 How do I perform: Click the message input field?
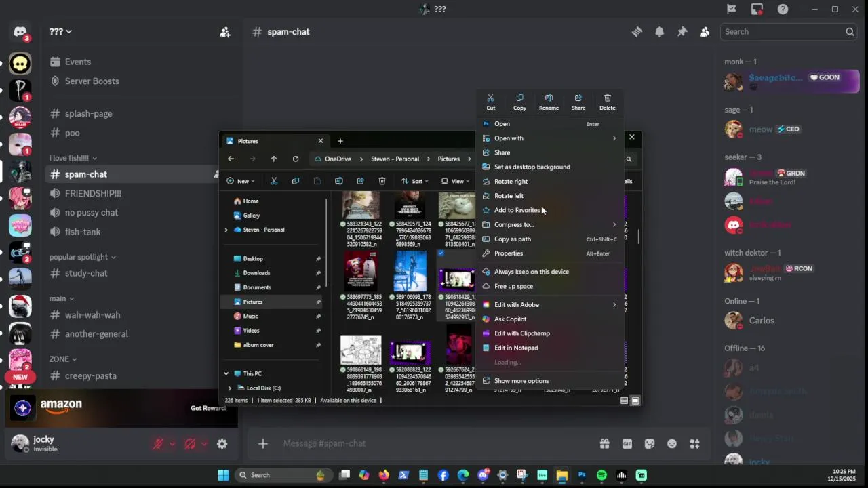pos(434,443)
